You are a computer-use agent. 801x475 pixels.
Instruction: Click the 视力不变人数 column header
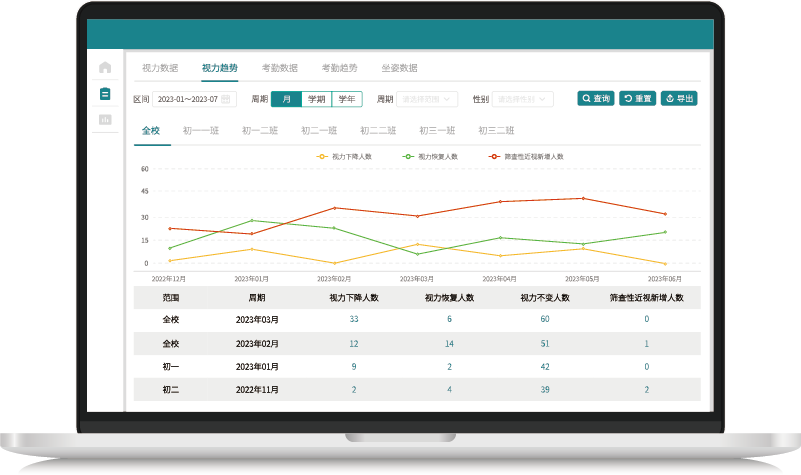click(x=545, y=298)
